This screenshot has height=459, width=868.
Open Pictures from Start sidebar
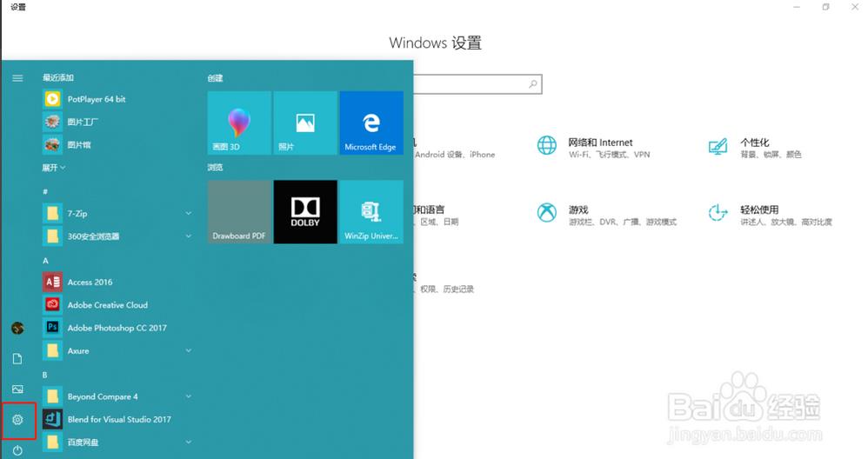[x=17, y=389]
